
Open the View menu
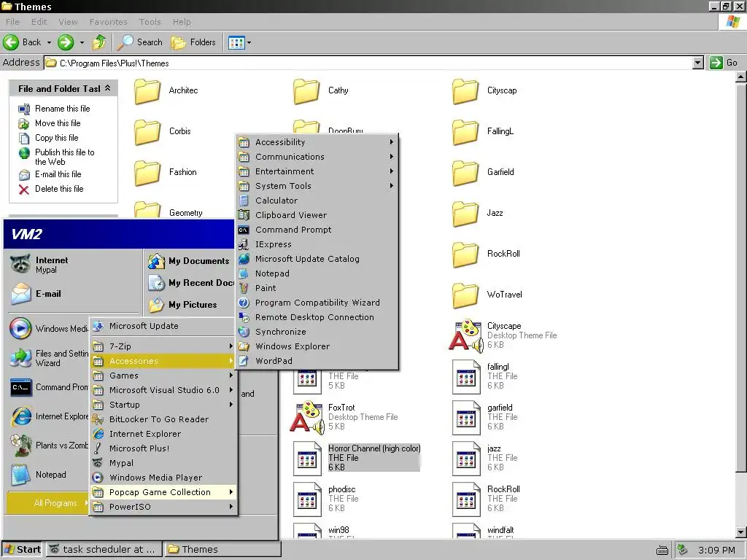(x=68, y=22)
